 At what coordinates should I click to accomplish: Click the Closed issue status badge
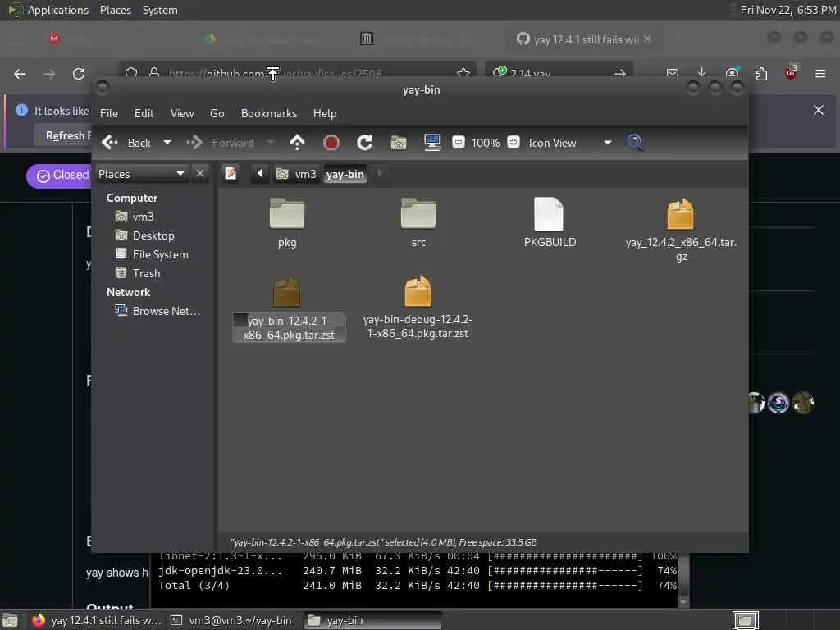59,176
